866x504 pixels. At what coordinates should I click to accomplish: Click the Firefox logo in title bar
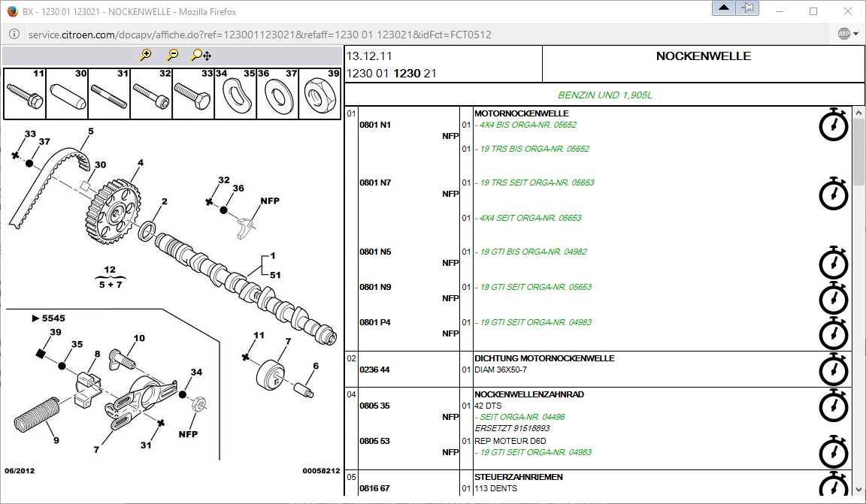pyautogui.click(x=12, y=11)
